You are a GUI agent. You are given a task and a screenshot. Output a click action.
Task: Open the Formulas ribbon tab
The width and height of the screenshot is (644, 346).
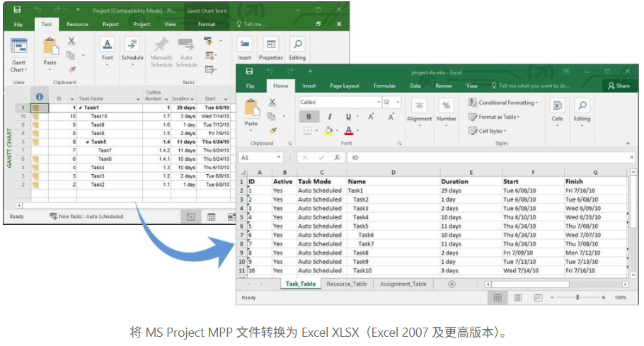click(x=384, y=86)
